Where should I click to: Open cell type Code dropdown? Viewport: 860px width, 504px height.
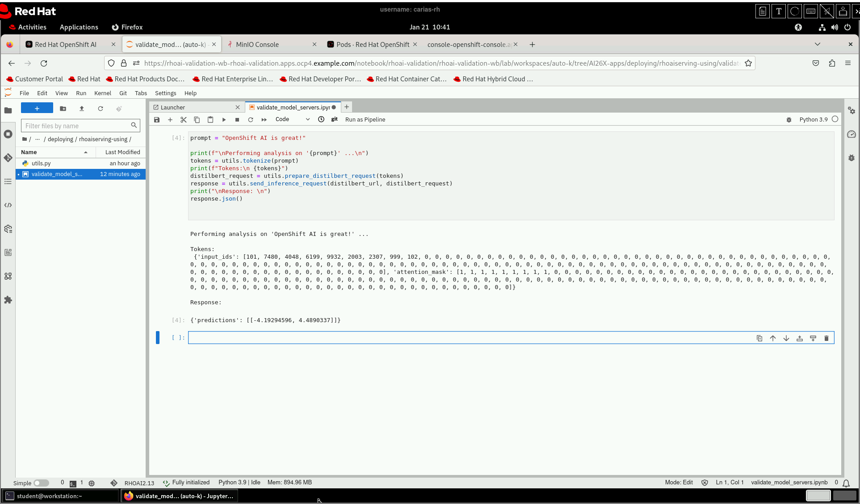[292, 119]
